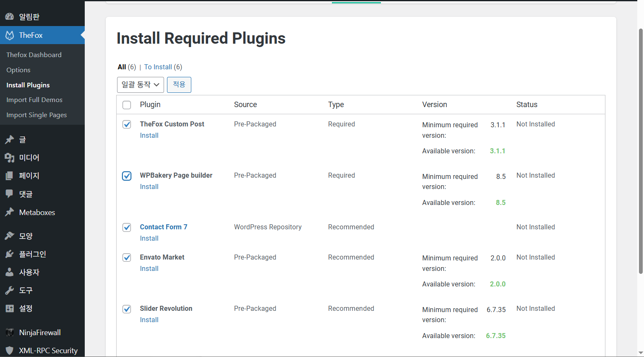644x357 pixels.
Task: Click the TheFox fox-head icon
Action: click(x=9, y=35)
